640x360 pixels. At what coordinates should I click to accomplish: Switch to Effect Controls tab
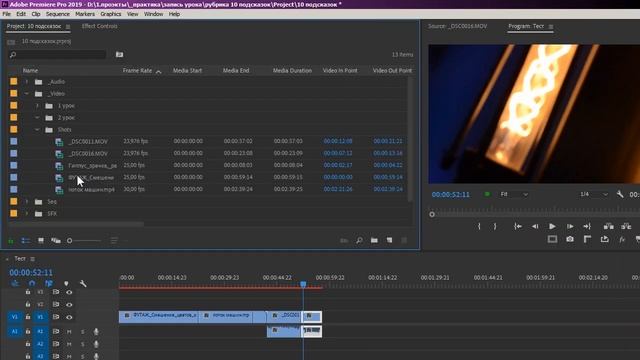coord(100,26)
